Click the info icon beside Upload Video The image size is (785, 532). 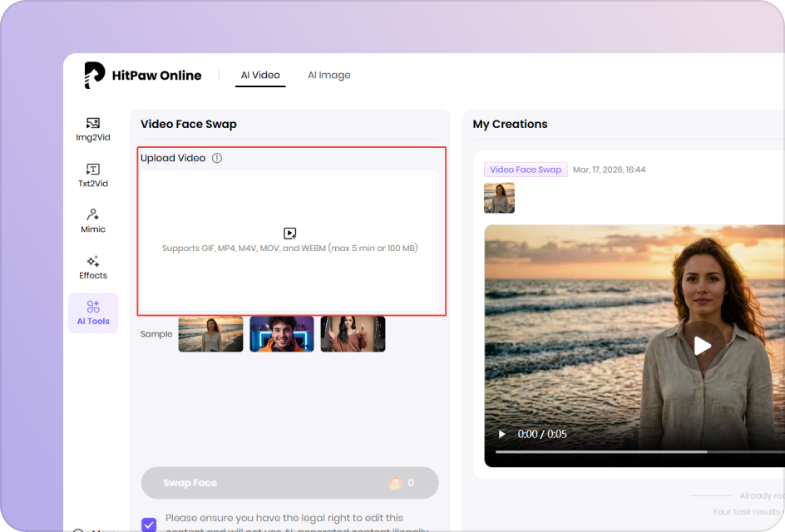click(216, 158)
